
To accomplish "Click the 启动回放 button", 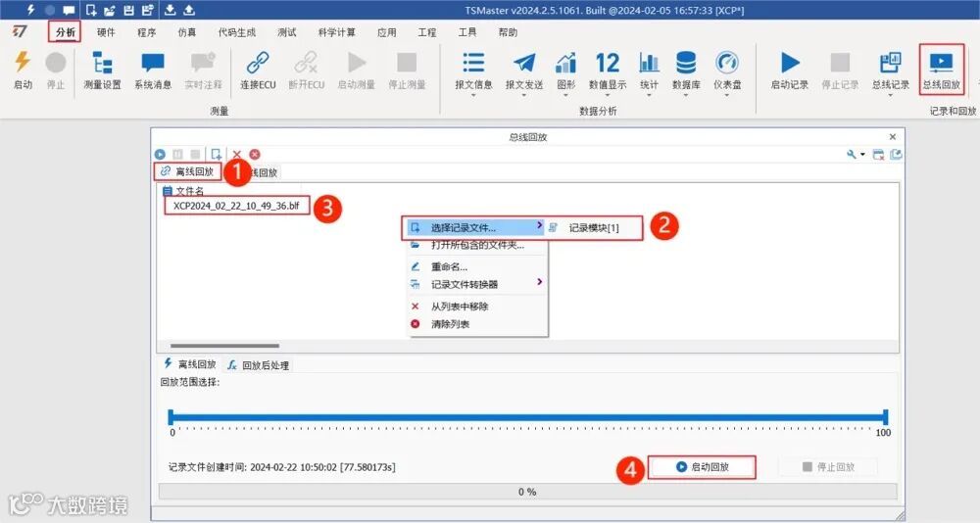I will (x=702, y=467).
